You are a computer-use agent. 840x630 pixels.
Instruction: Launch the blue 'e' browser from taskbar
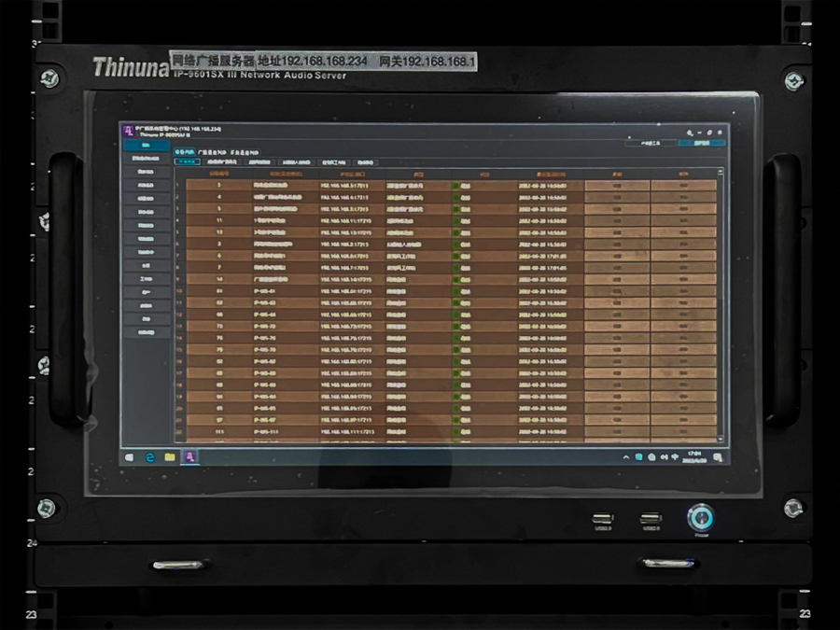(x=150, y=457)
